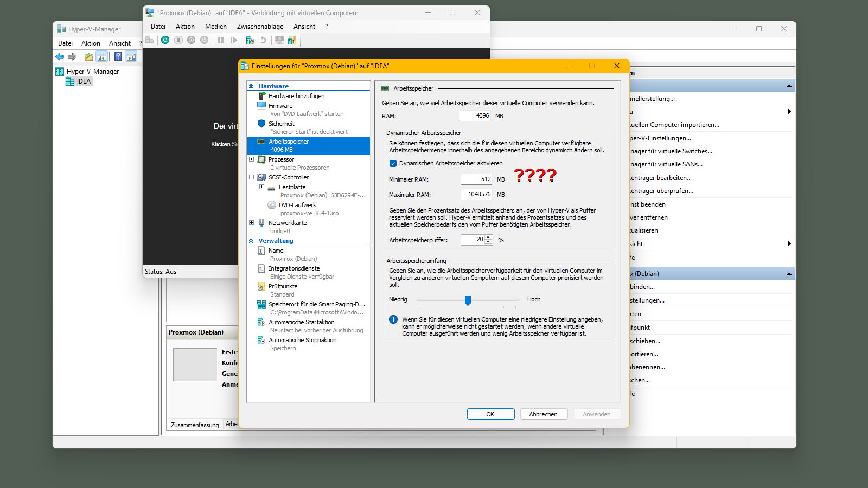Expand the Prozessor tree node
Screen dimensions: 868x488
pyautogui.click(x=252, y=159)
